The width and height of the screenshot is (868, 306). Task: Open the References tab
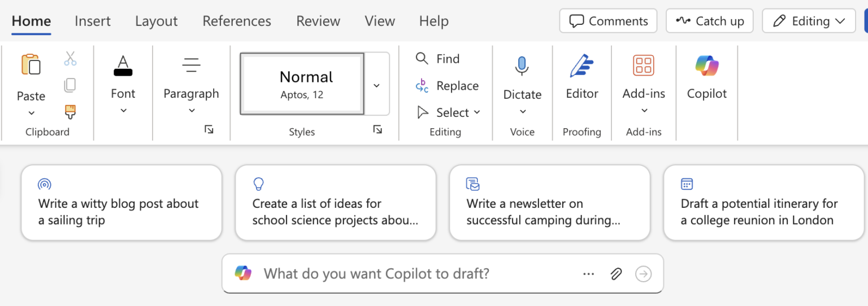pos(237,21)
